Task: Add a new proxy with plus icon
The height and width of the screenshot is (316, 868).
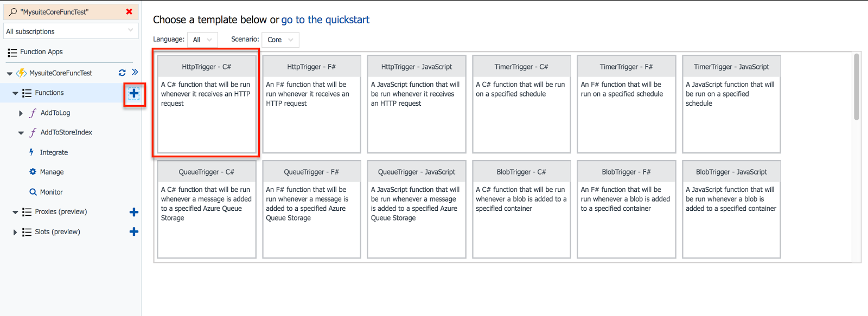Action: 134,212
